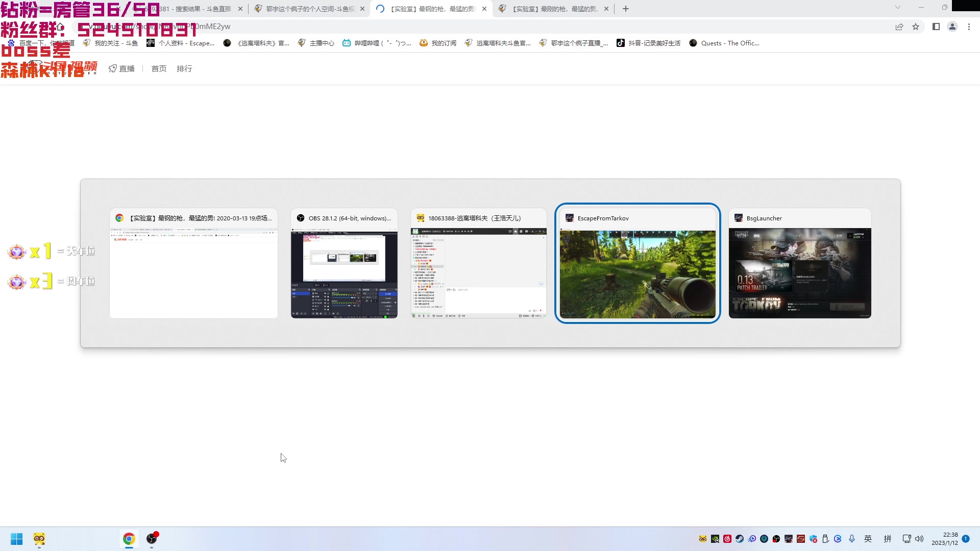Select the loading 实验室 最钢的枪 tab
Image resolution: width=980 pixels, height=551 pixels.
pyautogui.click(x=431, y=9)
